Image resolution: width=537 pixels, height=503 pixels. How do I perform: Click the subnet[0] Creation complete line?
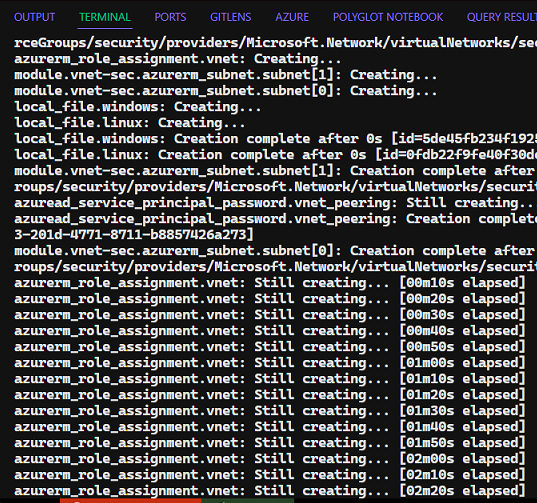[x=275, y=251]
